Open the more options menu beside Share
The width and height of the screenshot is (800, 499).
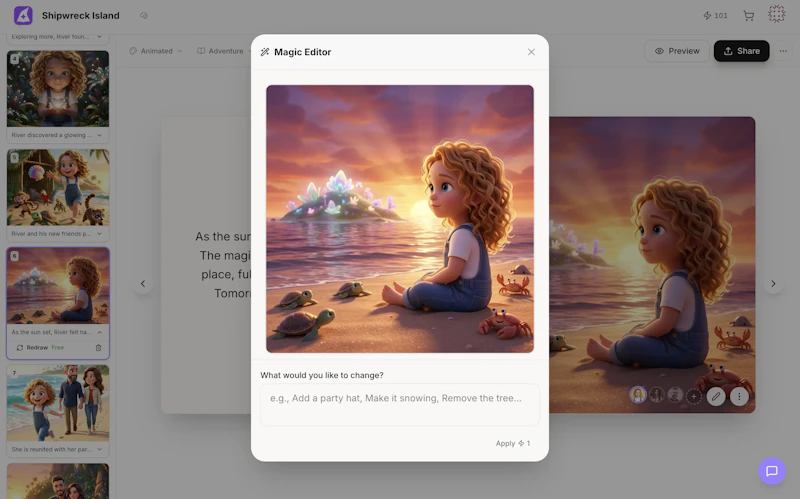click(x=783, y=51)
